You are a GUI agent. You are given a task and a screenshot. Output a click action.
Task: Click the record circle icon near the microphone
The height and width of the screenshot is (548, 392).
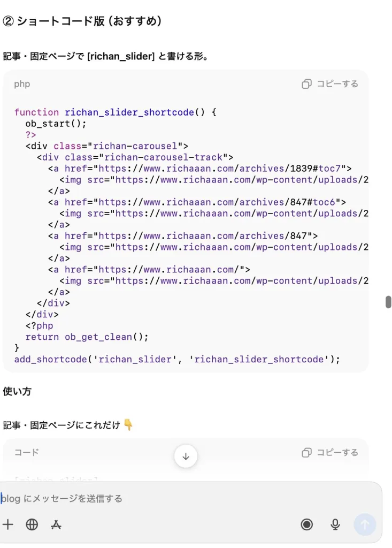point(306,524)
